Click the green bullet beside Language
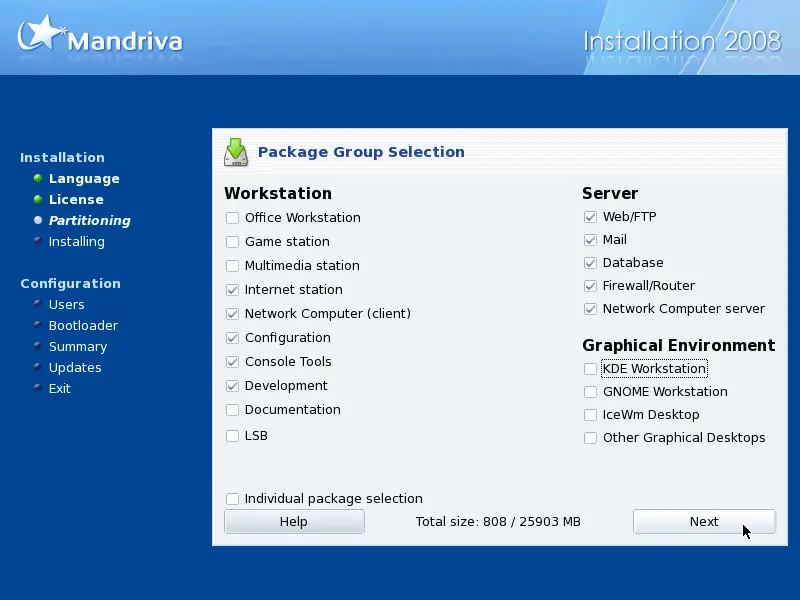 (38, 178)
